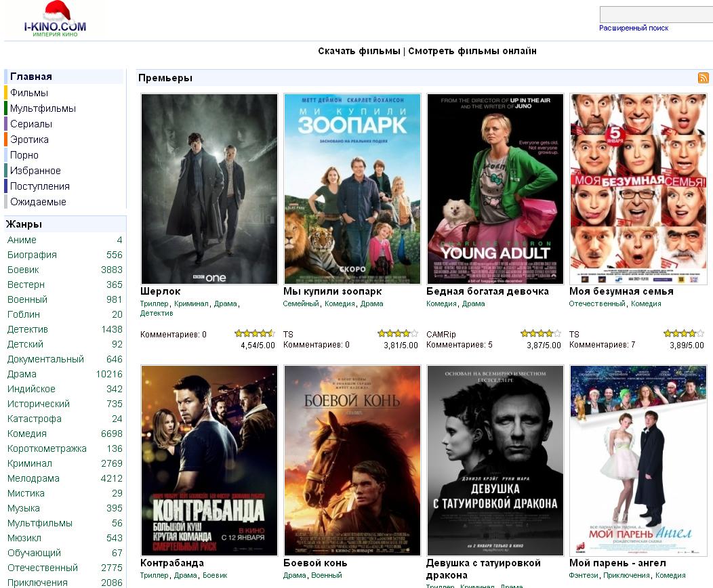Open the Моя безумная семья poster
The image size is (713, 588).
(x=638, y=189)
